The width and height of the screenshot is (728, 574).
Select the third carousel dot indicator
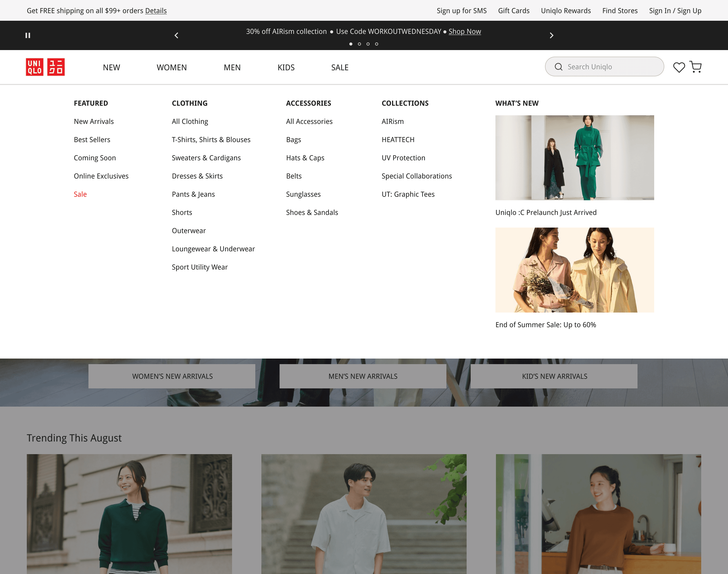pos(368,44)
